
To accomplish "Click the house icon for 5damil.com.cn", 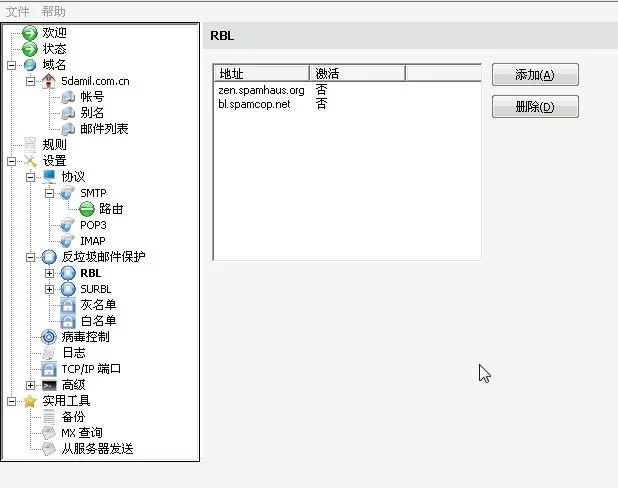I will (48, 81).
